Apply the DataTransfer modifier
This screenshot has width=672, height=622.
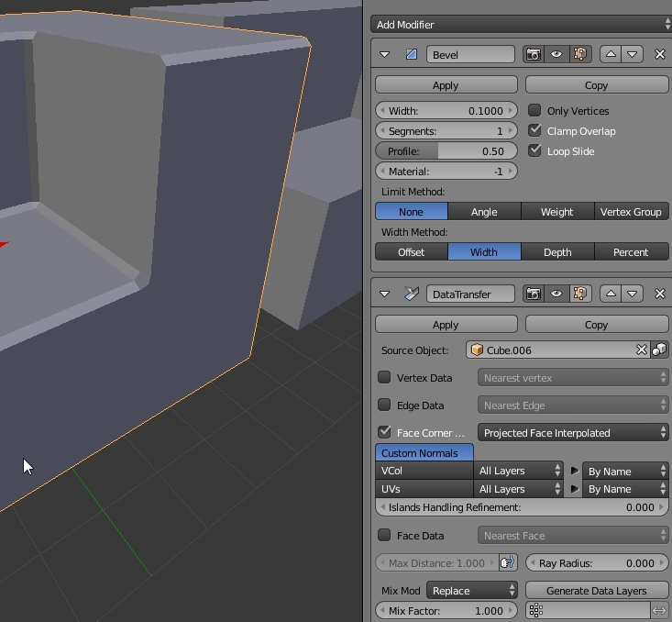click(x=446, y=324)
